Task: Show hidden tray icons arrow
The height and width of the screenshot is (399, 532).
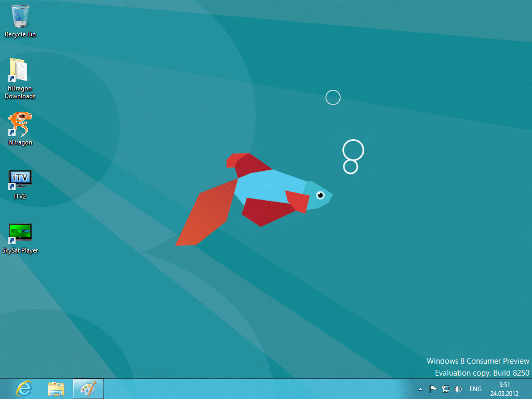Action: (420, 389)
